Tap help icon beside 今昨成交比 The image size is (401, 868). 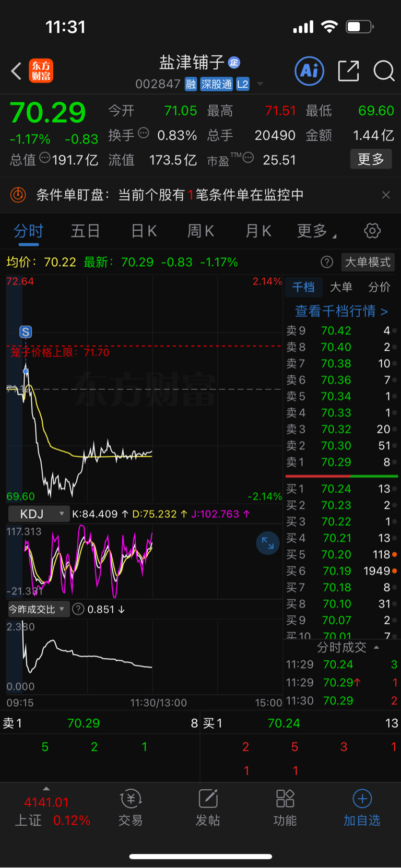78,609
